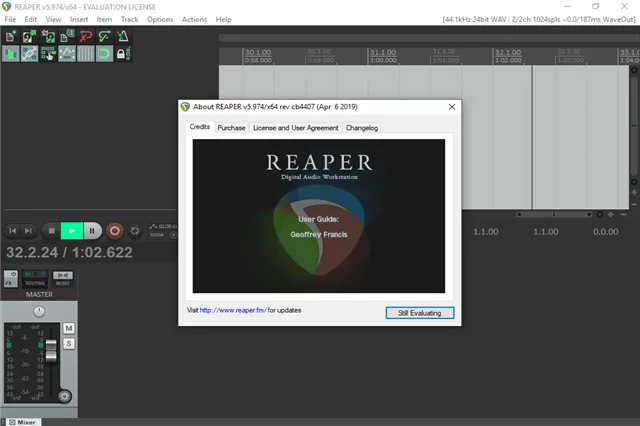The width and height of the screenshot is (640, 426).
Task: Pause playback with the Pause button
Action: [x=93, y=231]
